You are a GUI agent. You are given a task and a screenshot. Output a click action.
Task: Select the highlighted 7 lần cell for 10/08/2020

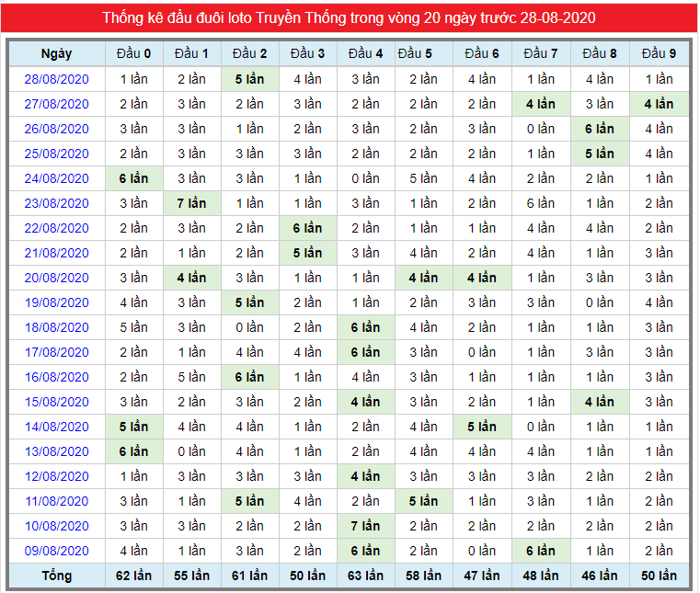click(365, 526)
